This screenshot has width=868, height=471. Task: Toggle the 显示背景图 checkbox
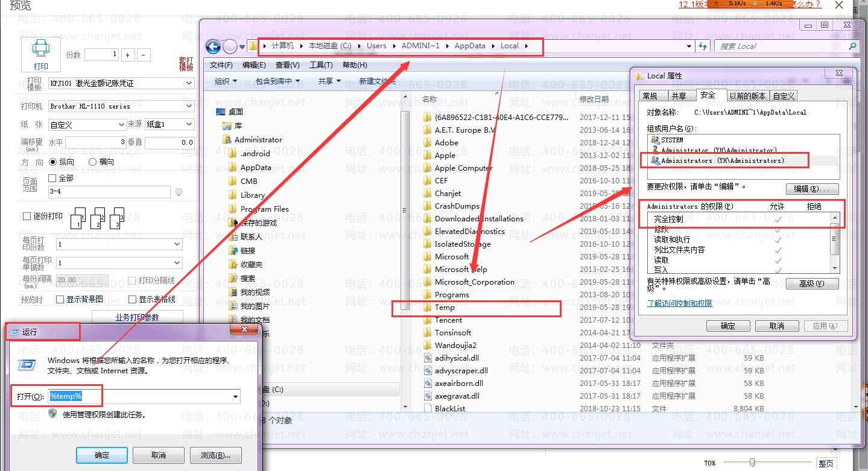[x=60, y=299]
